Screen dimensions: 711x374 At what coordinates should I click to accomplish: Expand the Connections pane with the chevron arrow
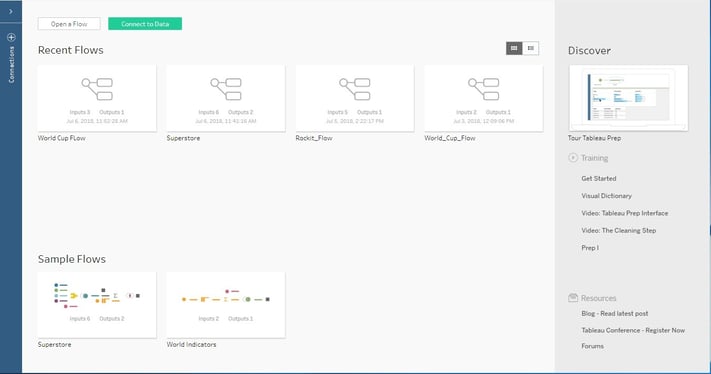coord(11,11)
